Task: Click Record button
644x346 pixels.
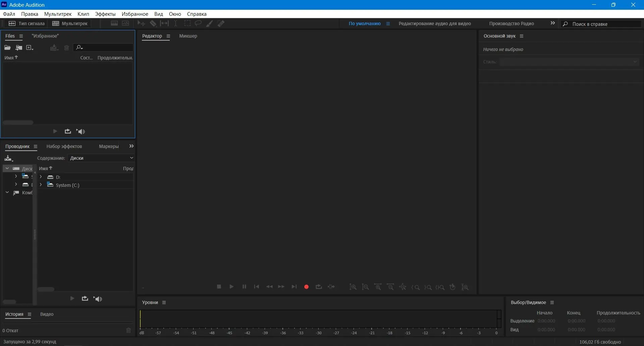Action: pos(306,287)
